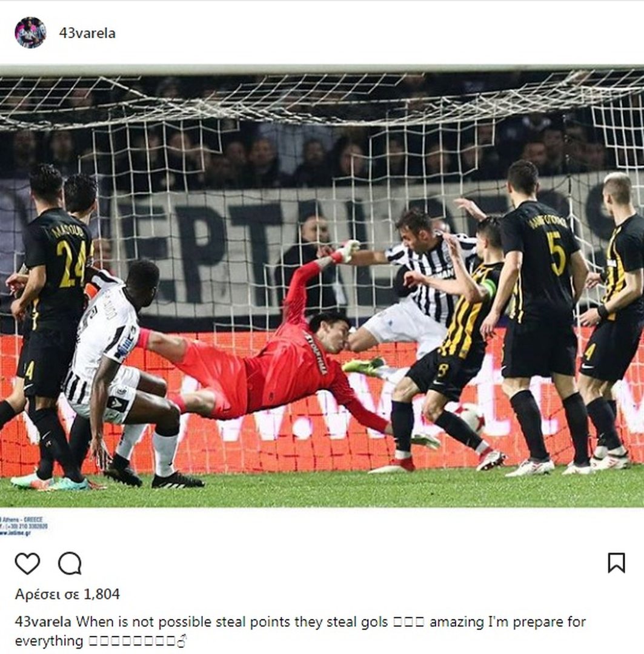Click the caption text 'amazing I'm prepare for'
The width and height of the screenshot is (644, 654).
click(x=508, y=622)
